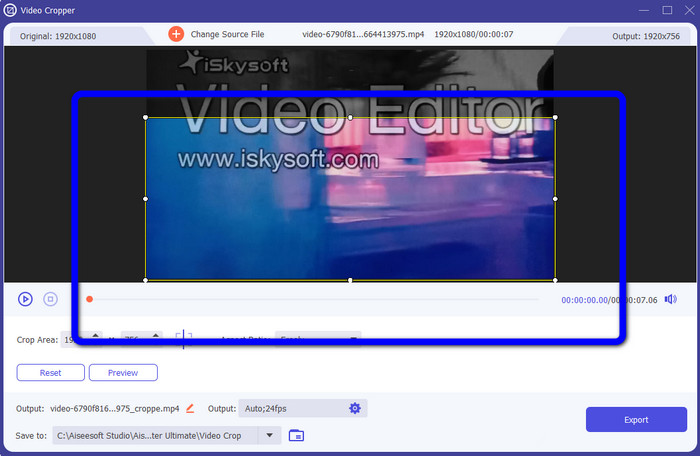Open the save folder icon
This screenshot has height=456, width=700.
pos(296,435)
